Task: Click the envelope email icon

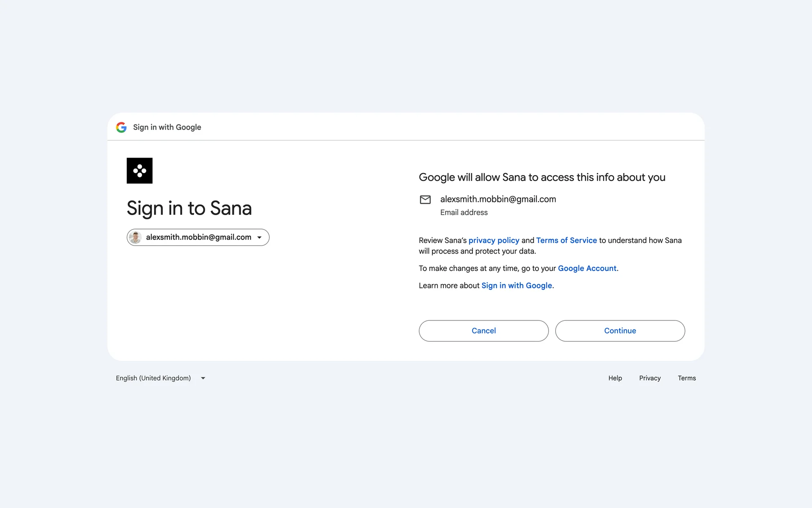Action: pyautogui.click(x=425, y=199)
